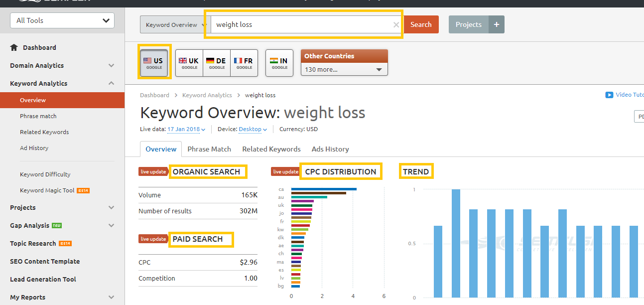This screenshot has width=644, height=305.
Task: Click the CPC value $2.96
Action: tap(249, 262)
